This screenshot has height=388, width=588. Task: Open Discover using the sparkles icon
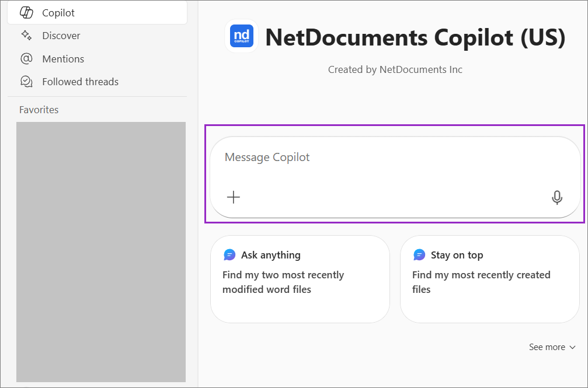[26, 36]
